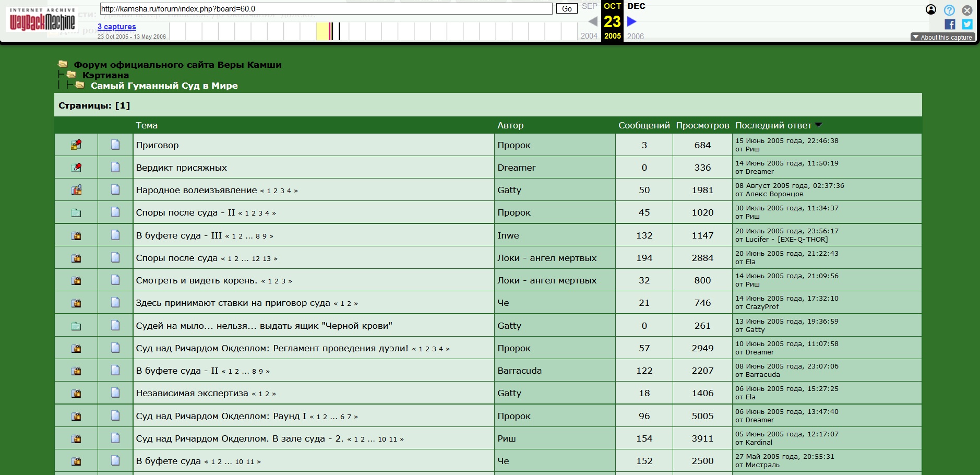Viewport: 980px width, 475px height.
Task: Open the Wayback user account icon
Action: (x=931, y=9)
